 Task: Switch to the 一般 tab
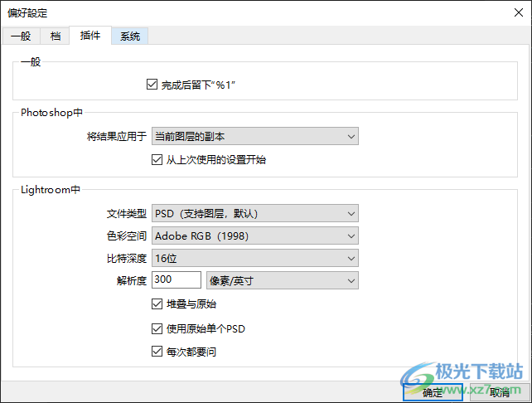[21, 36]
